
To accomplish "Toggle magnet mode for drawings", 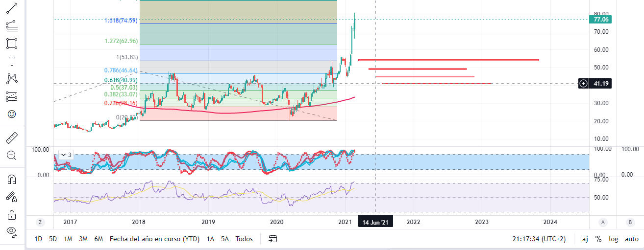I will point(11,180).
